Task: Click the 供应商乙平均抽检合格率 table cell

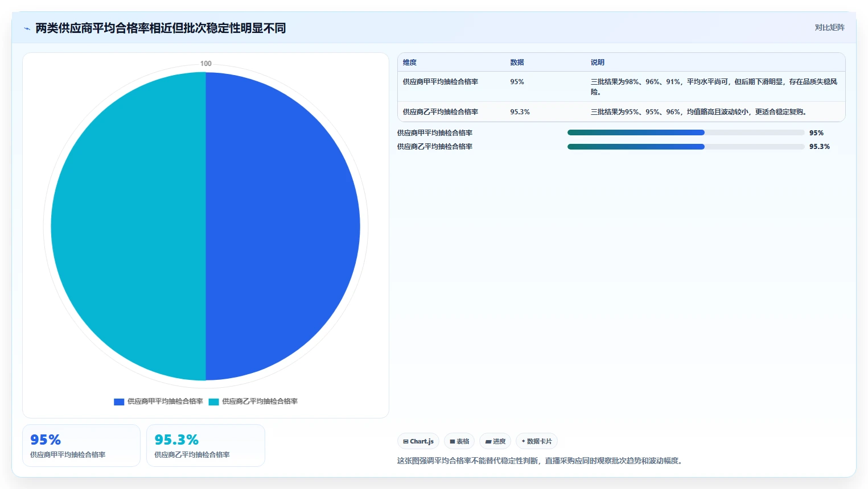Action: (x=441, y=112)
